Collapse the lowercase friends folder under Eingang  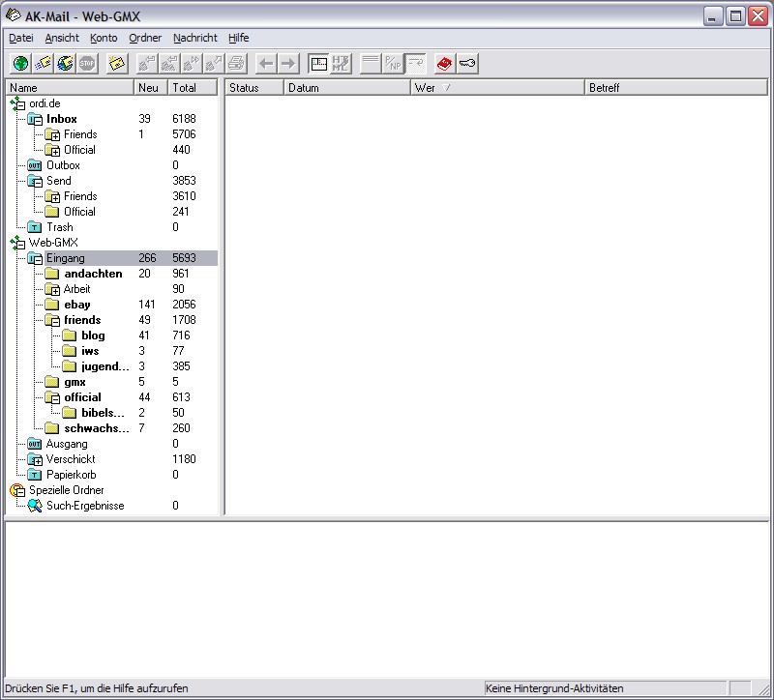55,322
